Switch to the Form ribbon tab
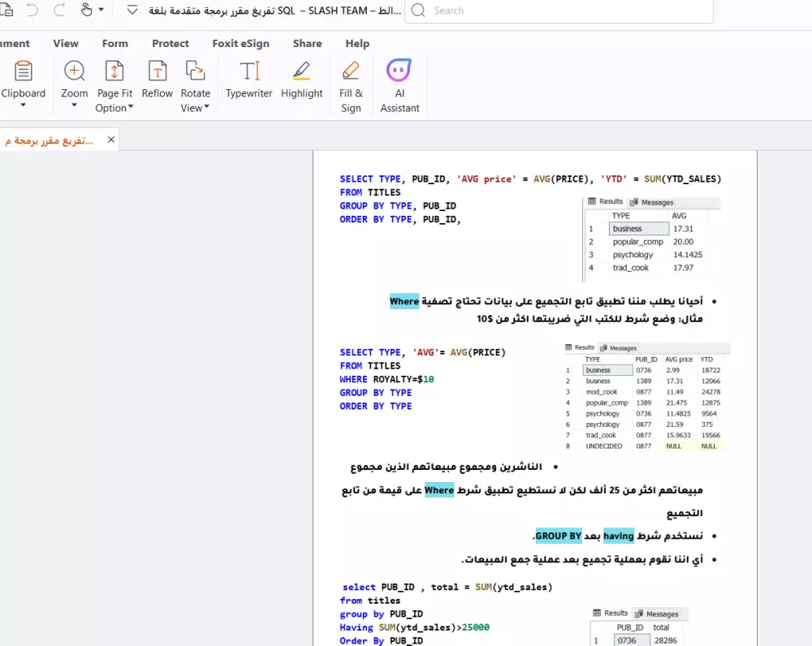The height and width of the screenshot is (646, 812). pyautogui.click(x=114, y=43)
